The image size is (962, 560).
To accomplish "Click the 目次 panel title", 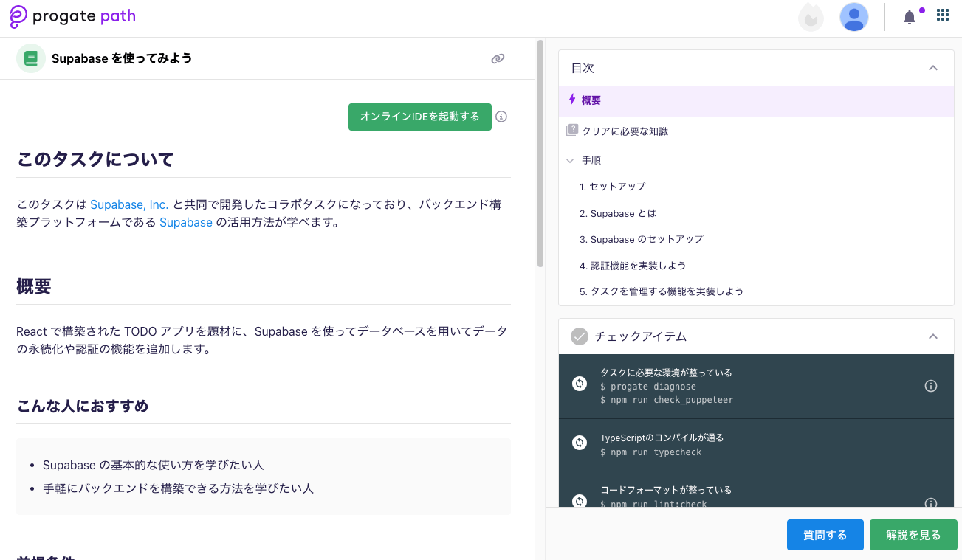I will pos(583,68).
